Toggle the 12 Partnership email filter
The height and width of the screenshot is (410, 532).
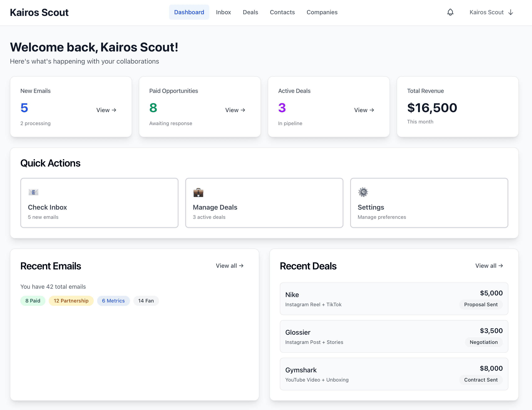[71, 301]
